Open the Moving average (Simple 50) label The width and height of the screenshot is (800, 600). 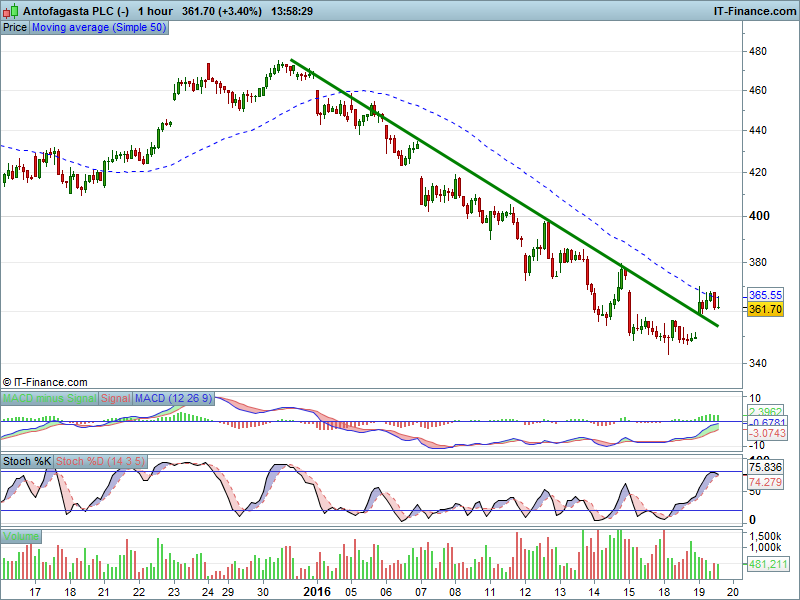click(x=99, y=28)
